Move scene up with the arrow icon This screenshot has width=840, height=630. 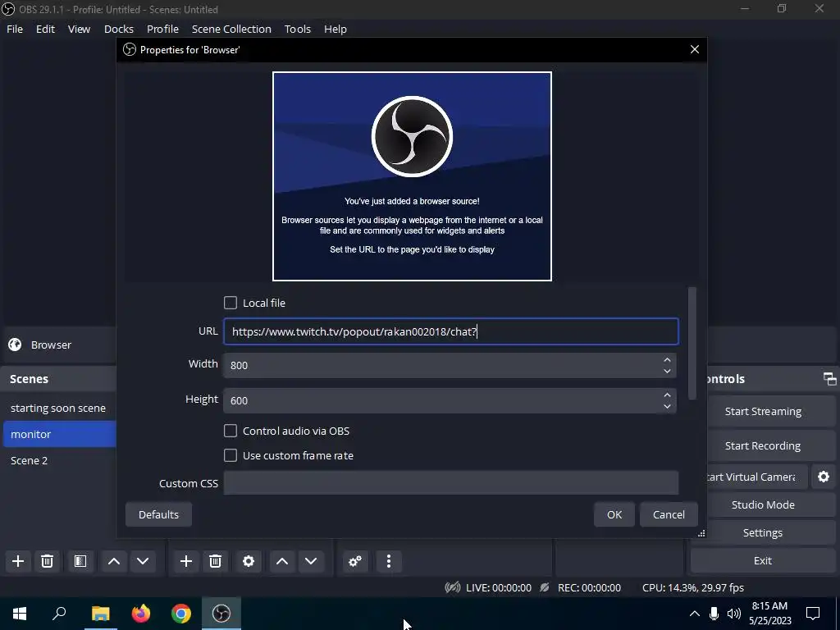pyautogui.click(x=113, y=561)
